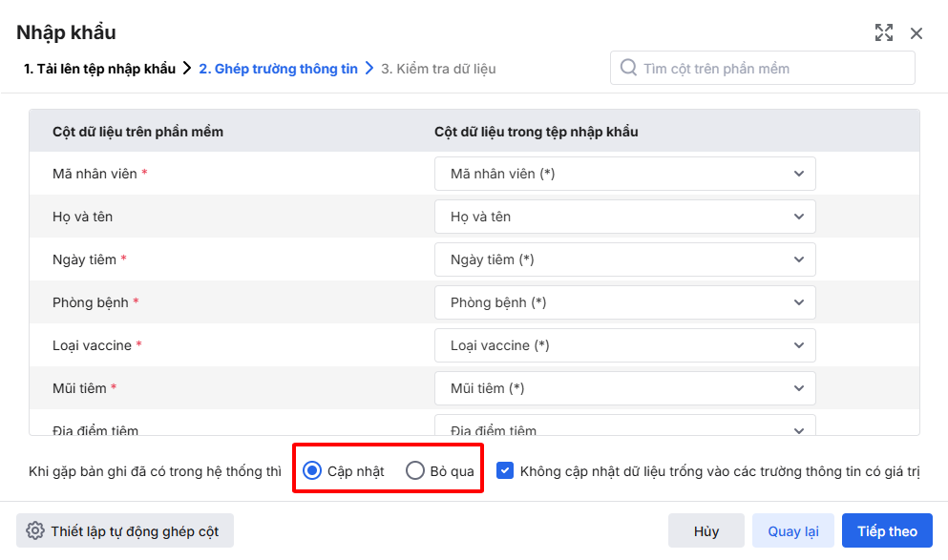Click the gear icon for auto column mapping
Viewport: 948px width, 560px height.
[35, 531]
